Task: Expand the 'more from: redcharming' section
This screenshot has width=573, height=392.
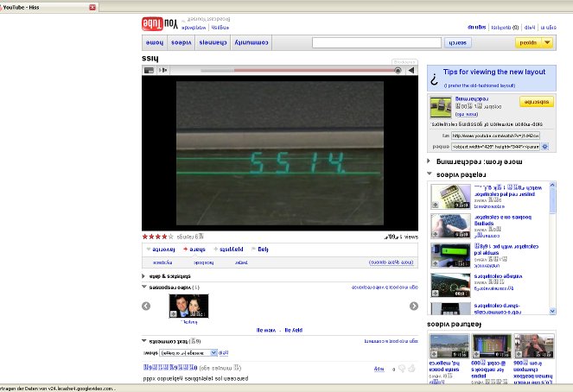Action: point(430,161)
